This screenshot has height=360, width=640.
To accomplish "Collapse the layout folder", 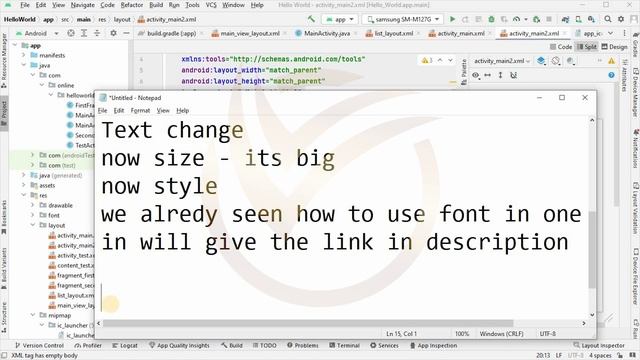I will [33, 225].
